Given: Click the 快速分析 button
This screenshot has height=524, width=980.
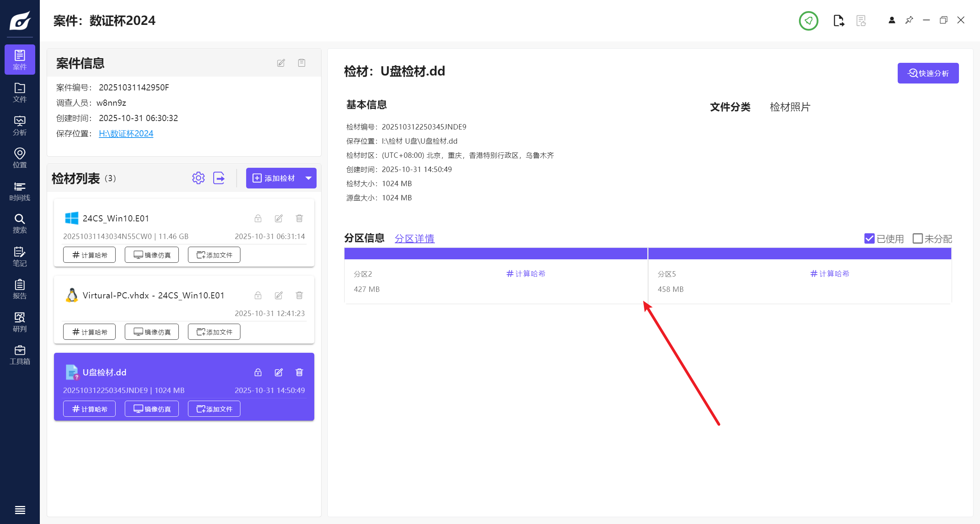Looking at the screenshot, I should tap(928, 73).
